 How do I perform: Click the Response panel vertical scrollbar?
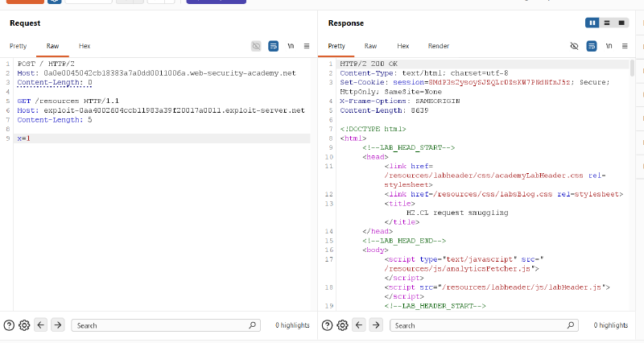(632, 68)
